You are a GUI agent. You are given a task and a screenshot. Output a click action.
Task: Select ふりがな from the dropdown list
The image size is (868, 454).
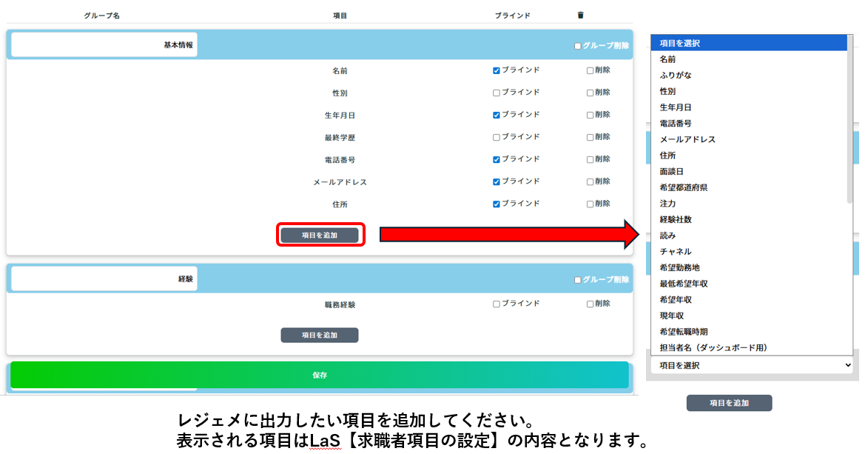676,76
